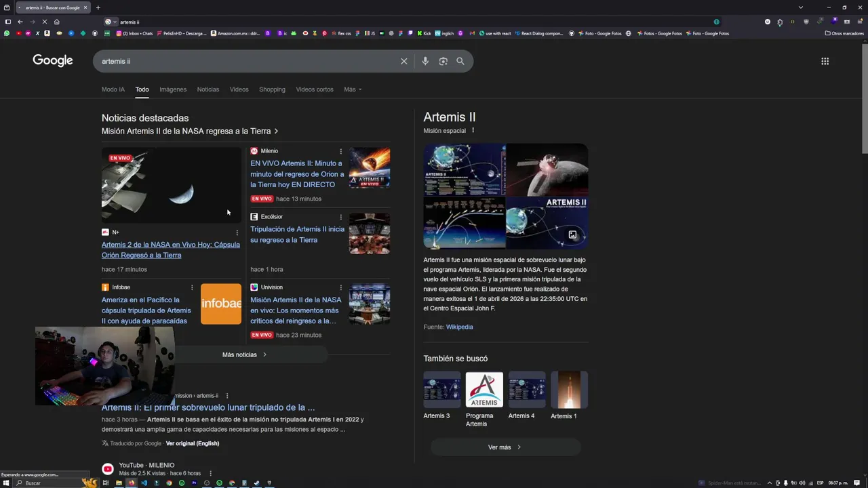
Task: Expand the Más search filter dropdown
Action: (x=353, y=89)
